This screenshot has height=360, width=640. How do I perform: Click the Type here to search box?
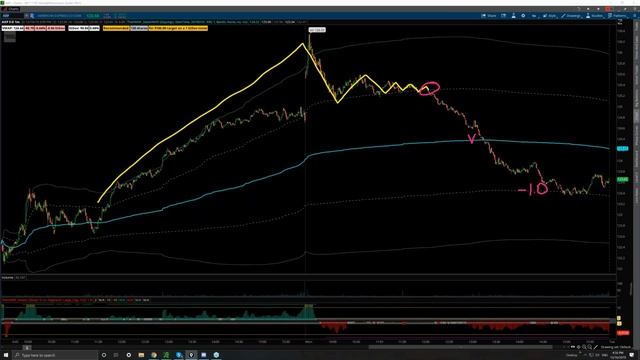(55, 355)
